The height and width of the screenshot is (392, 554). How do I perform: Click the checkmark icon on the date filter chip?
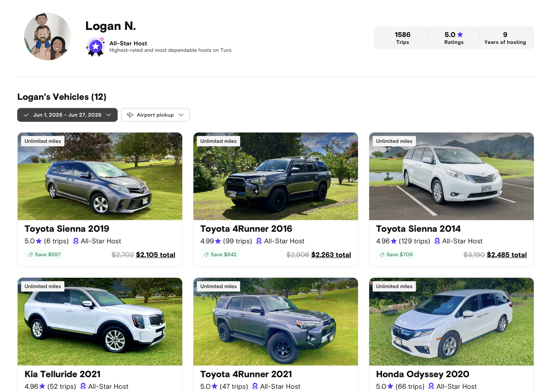[x=27, y=115]
